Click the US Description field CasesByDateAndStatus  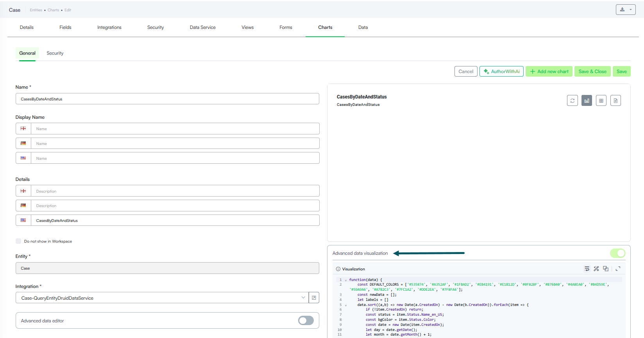[x=175, y=220]
